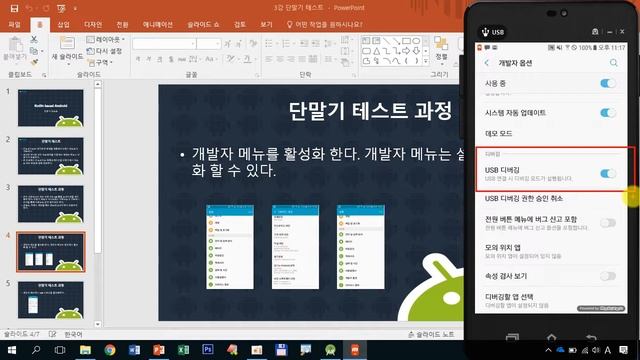Open Word from the taskbar
The width and height of the screenshot is (640, 360).
pos(134,350)
